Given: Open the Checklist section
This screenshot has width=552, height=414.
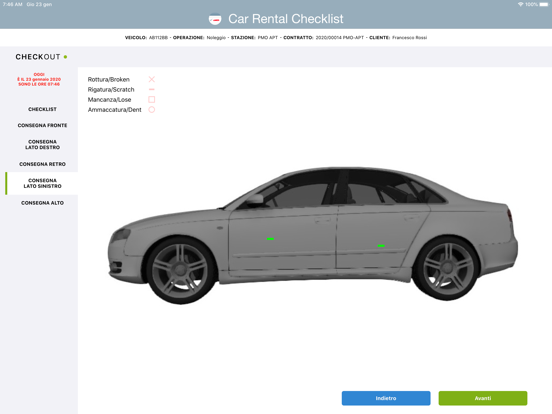Looking at the screenshot, I should pos(42,109).
